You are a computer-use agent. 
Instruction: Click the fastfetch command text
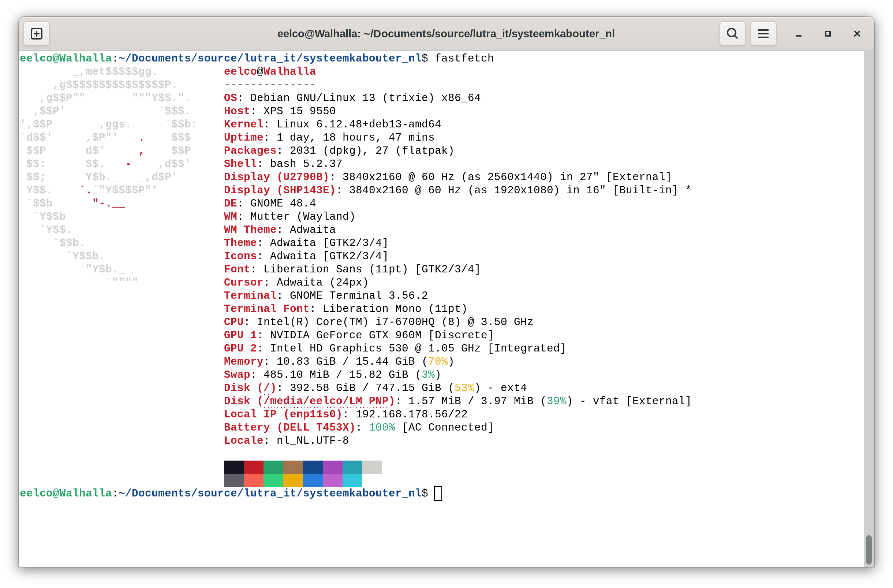point(464,58)
